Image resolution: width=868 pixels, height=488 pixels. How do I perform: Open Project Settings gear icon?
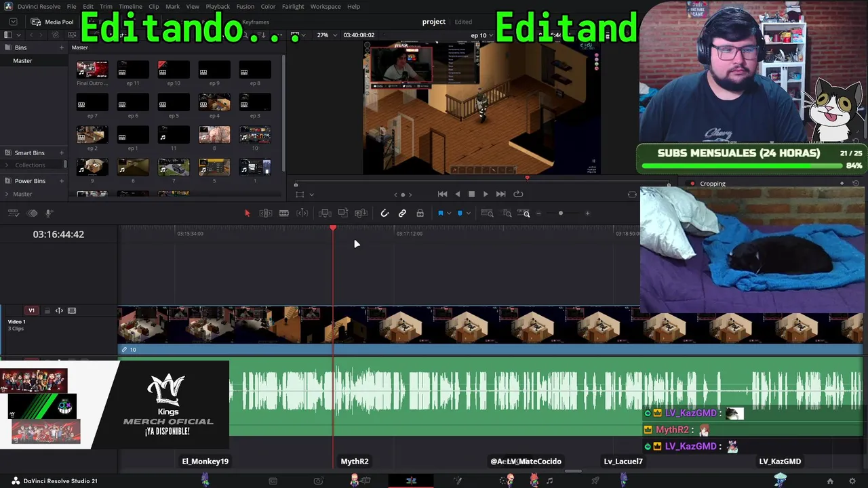click(x=852, y=481)
